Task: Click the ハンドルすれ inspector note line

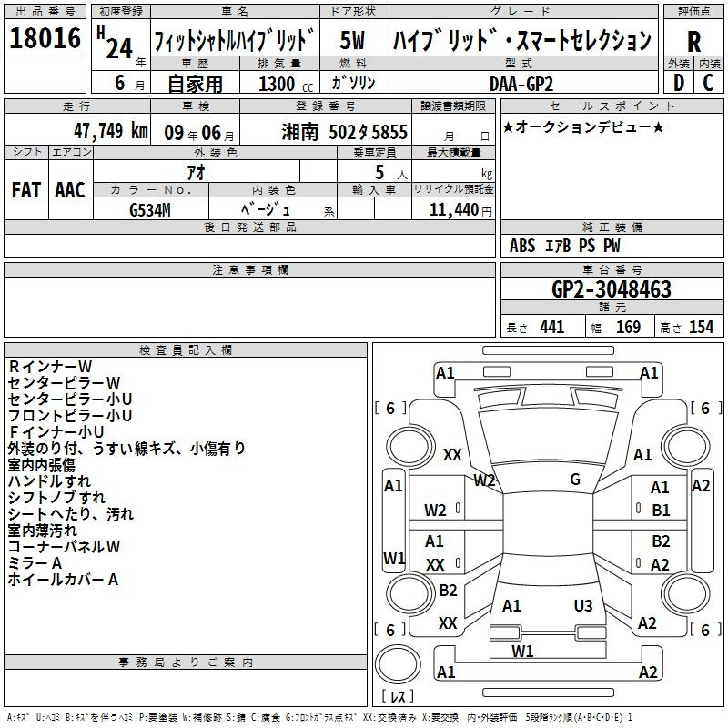Action: tap(49, 480)
